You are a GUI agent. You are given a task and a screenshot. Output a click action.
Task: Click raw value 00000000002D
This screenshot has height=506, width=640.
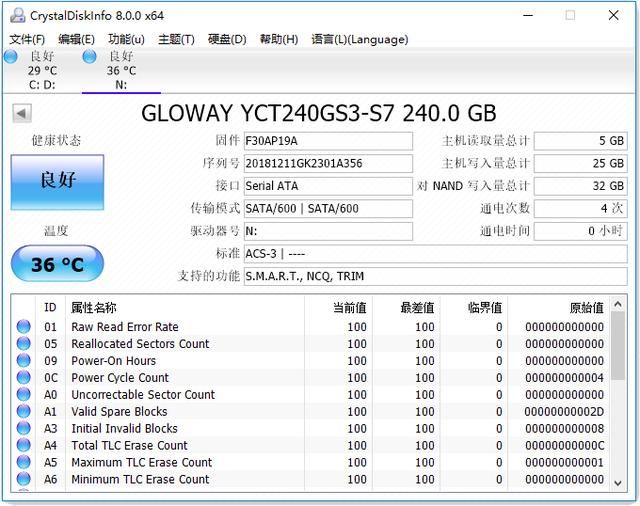pyautogui.click(x=564, y=411)
